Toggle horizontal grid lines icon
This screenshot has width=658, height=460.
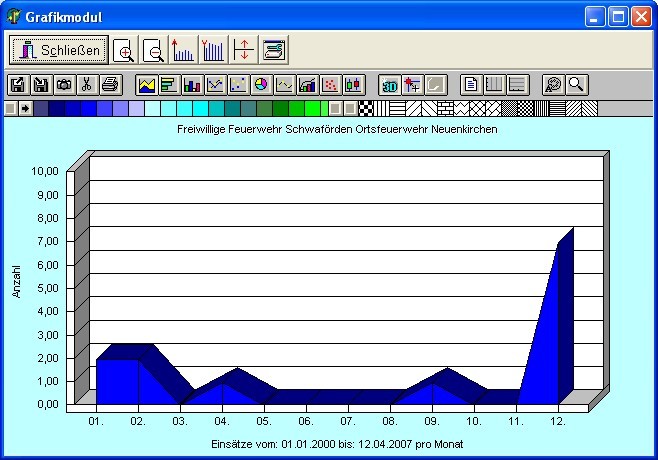tap(517, 85)
